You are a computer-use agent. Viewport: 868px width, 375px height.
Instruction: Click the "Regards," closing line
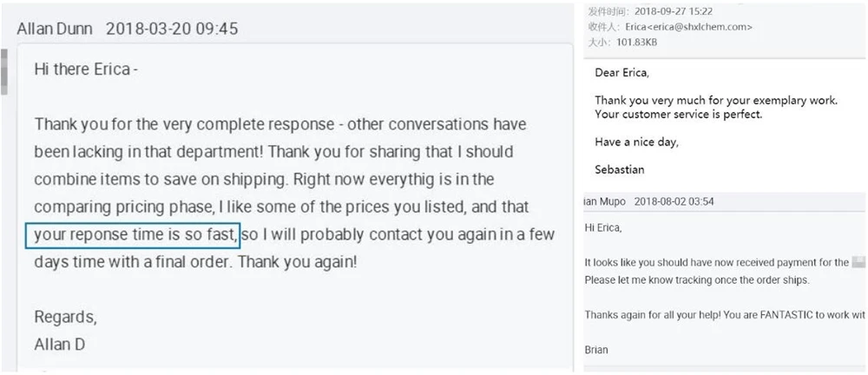[65, 316]
